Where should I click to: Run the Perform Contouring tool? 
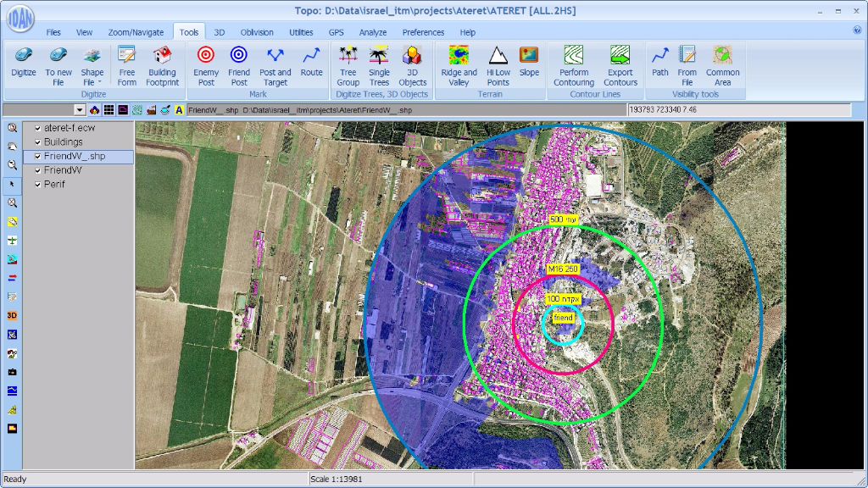[x=574, y=65]
